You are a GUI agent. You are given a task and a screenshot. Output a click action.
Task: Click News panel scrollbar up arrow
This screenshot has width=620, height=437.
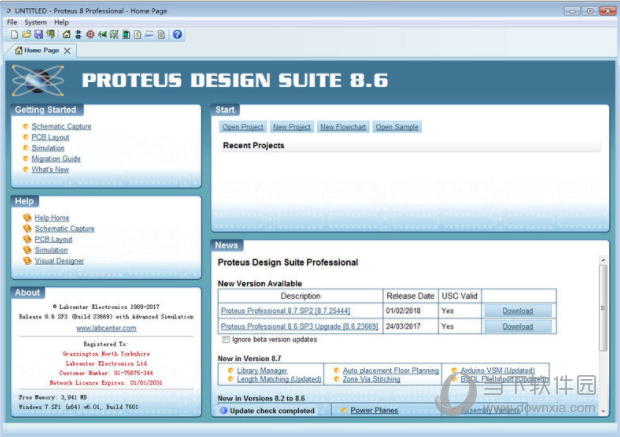tap(603, 260)
